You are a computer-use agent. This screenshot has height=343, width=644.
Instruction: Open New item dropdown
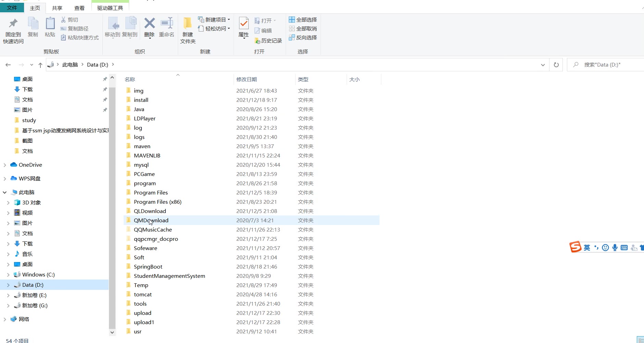point(214,20)
